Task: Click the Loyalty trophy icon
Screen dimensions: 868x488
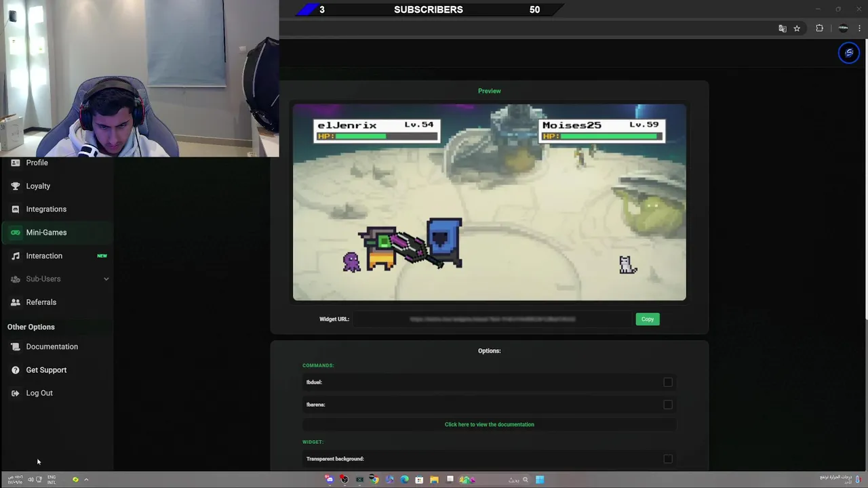Action: click(16, 186)
